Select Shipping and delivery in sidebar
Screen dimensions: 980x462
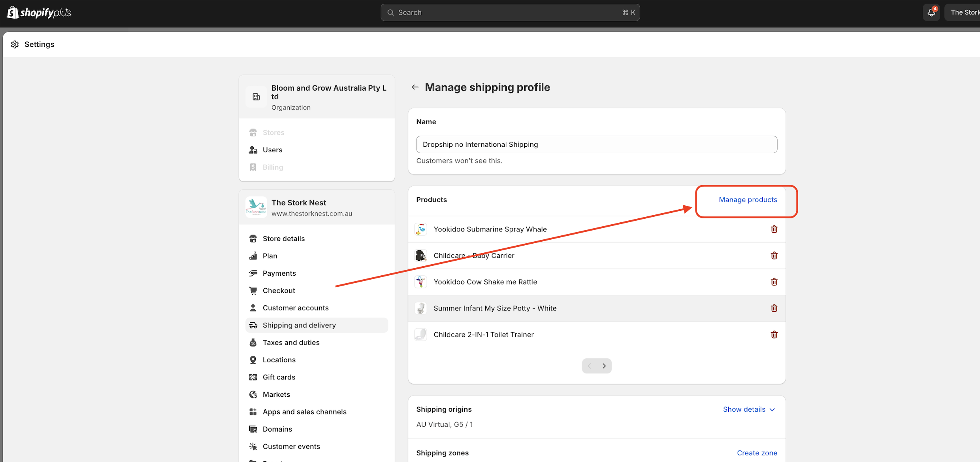[317, 325]
